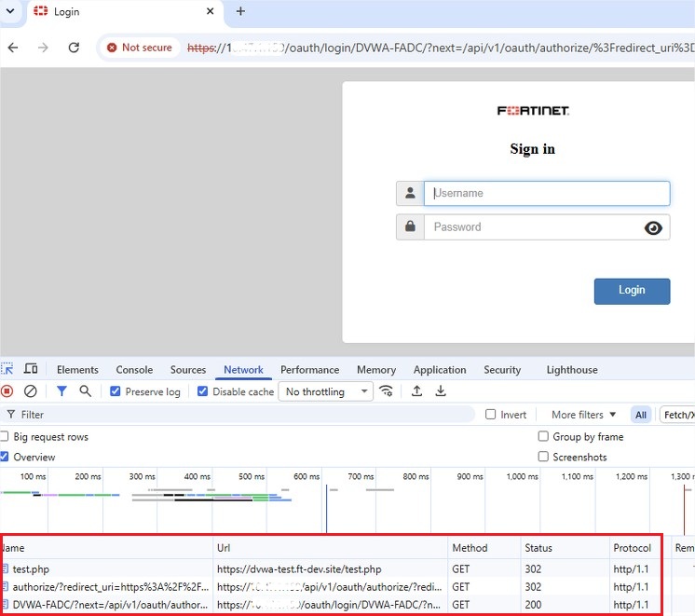Click the Url column header

click(x=330, y=548)
